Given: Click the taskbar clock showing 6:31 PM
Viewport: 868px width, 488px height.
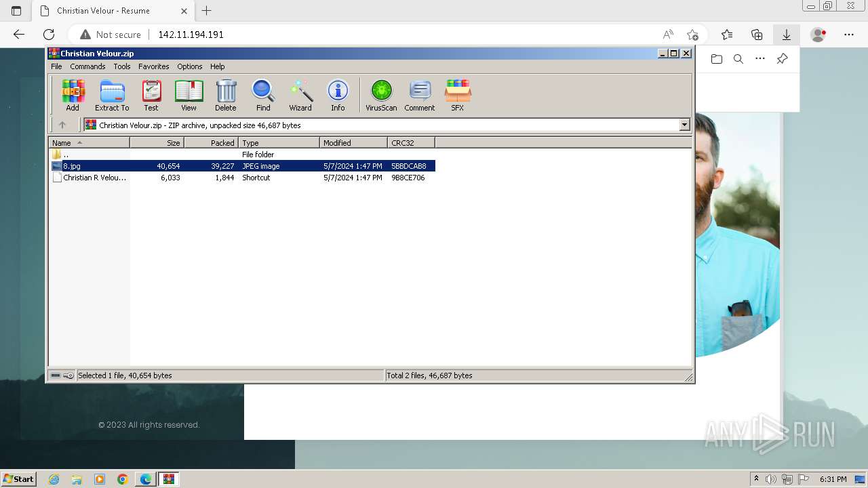Looking at the screenshot, I should (x=833, y=479).
